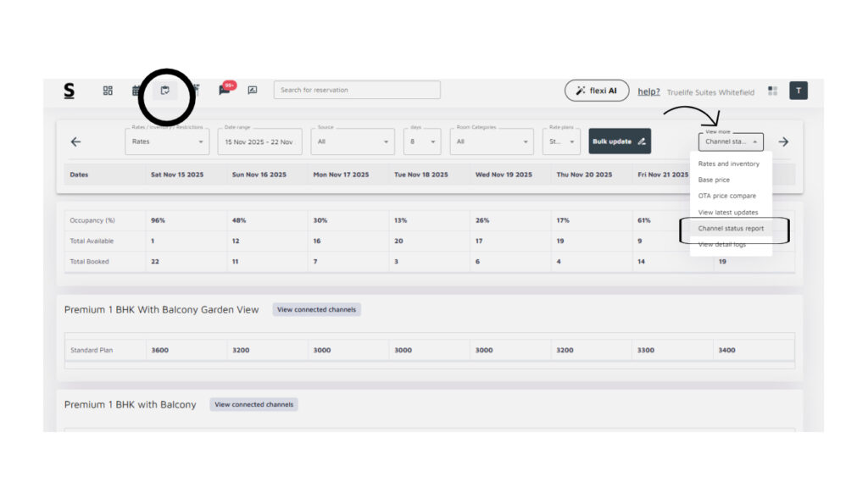Open the days count dropdown
Viewport: 868px width, 488px height.
pos(421,141)
